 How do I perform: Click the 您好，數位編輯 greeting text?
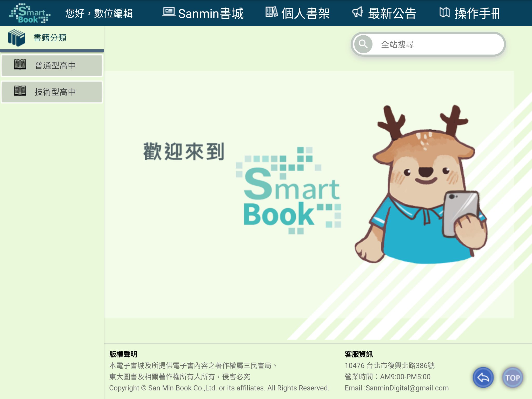click(99, 13)
